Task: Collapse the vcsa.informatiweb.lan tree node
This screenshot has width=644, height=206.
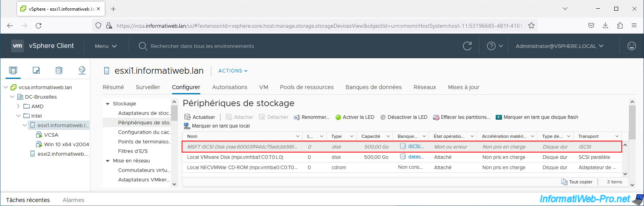Action: [x=6, y=87]
